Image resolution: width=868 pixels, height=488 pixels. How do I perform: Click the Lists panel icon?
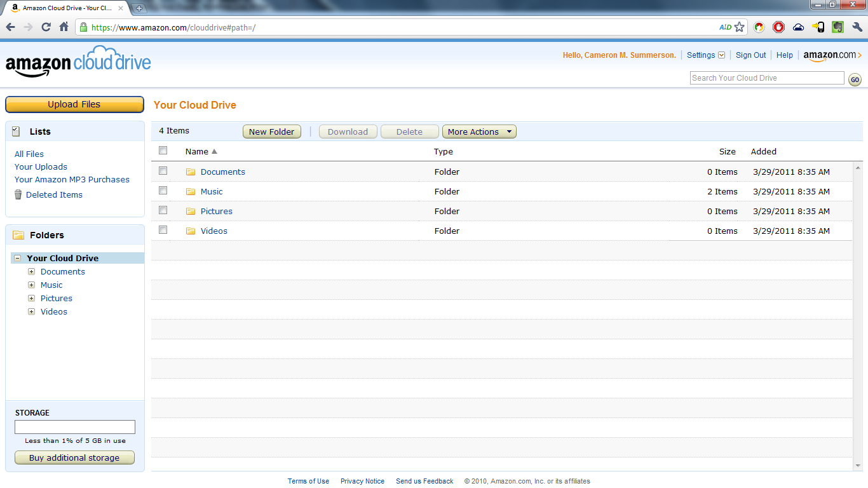click(15, 131)
